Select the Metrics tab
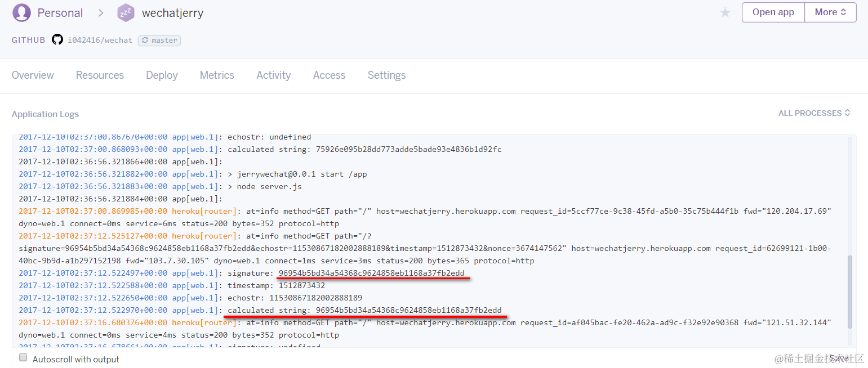 (217, 75)
